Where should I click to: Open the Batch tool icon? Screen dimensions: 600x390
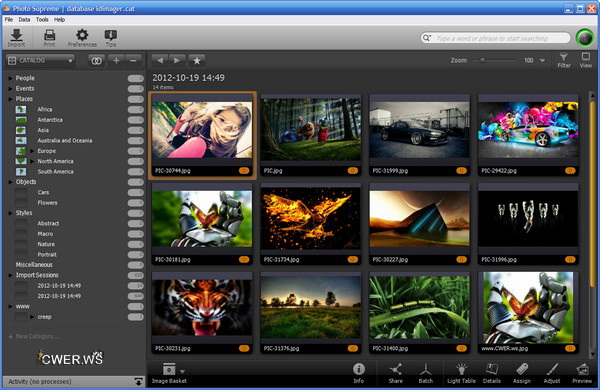pos(426,369)
